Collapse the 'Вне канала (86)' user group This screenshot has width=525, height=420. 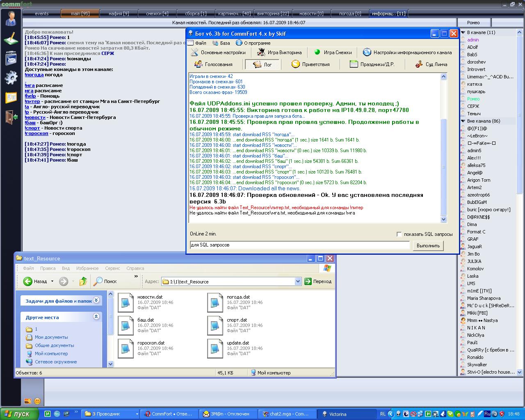click(463, 121)
